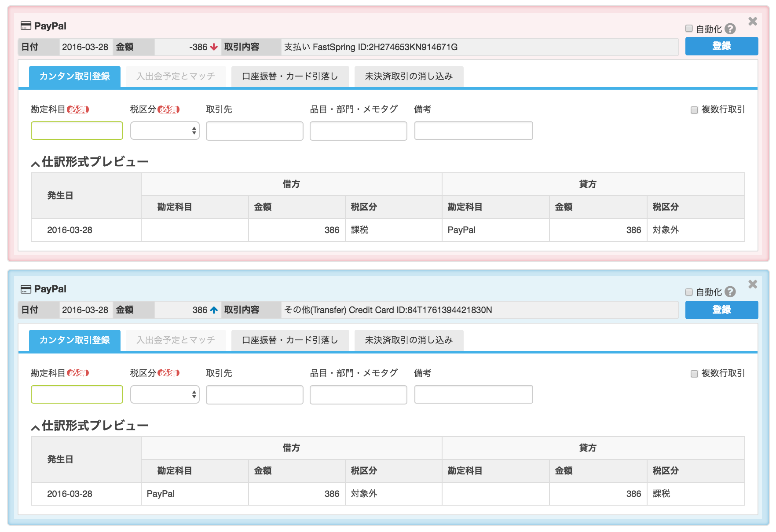Click the 2016-03-28 date field in Transfer Credit Card header
This screenshot has width=776, height=532.
(x=85, y=310)
